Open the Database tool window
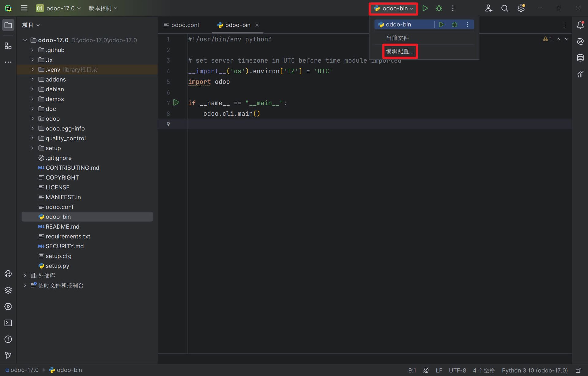This screenshot has height=376, width=588. click(x=580, y=58)
